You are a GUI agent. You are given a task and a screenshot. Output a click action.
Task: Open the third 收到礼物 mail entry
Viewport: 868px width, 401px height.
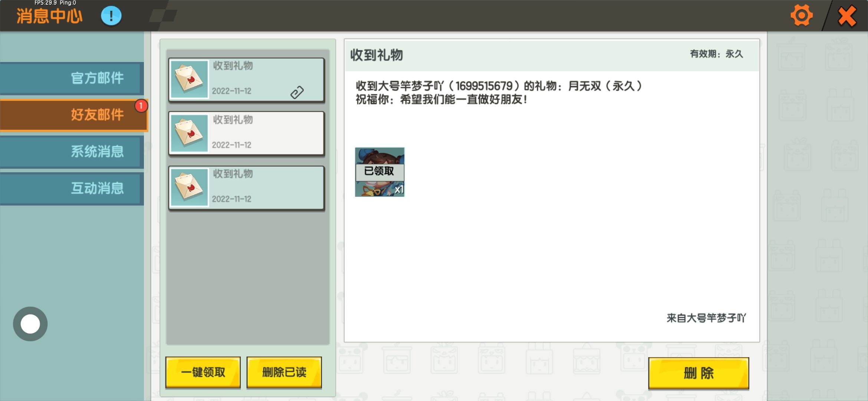[247, 188]
